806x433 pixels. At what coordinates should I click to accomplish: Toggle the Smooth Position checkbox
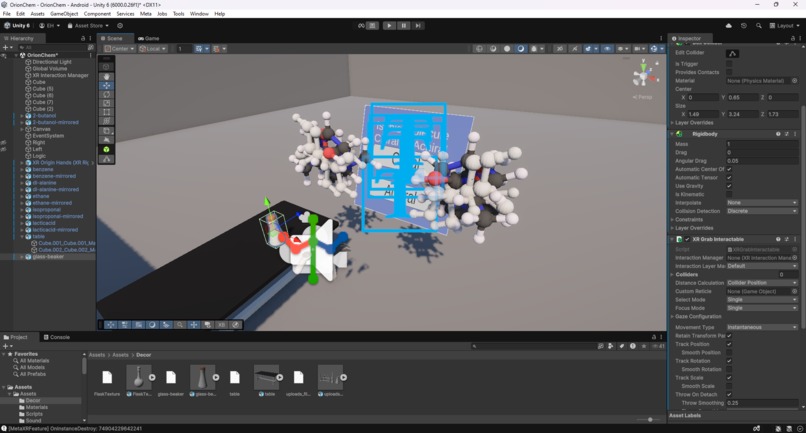click(729, 352)
